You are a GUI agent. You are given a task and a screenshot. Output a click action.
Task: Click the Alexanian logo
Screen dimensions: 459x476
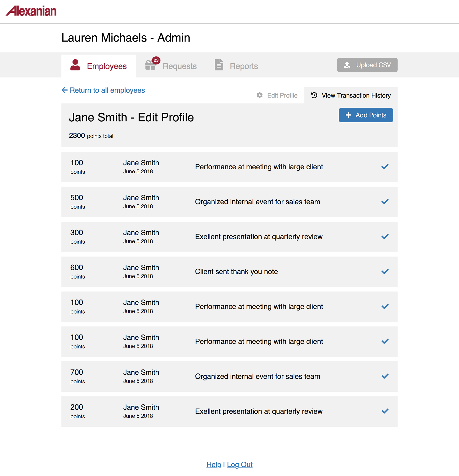click(31, 11)
